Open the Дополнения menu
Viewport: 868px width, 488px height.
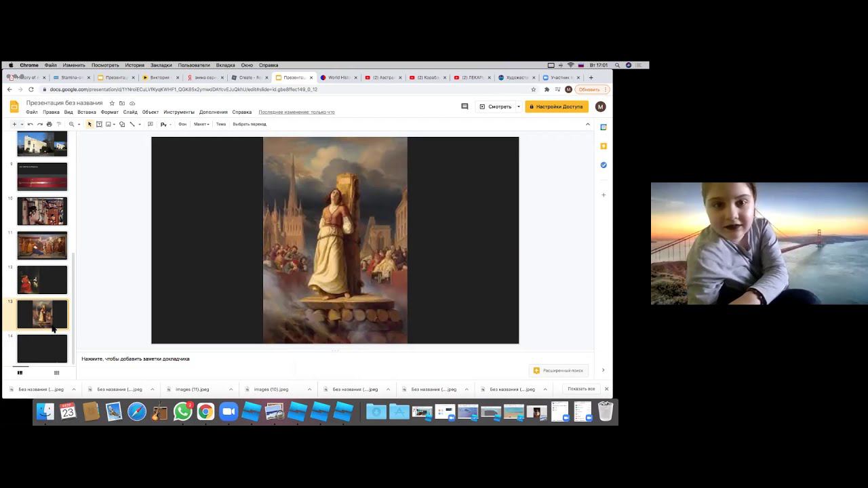pyautogui.click(x=214, y=112)
